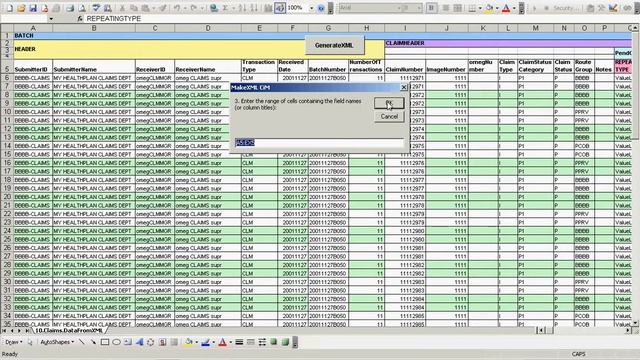Run the Spelling check icon
This screenshot has height=360, width=640.
tap(96, 8)
